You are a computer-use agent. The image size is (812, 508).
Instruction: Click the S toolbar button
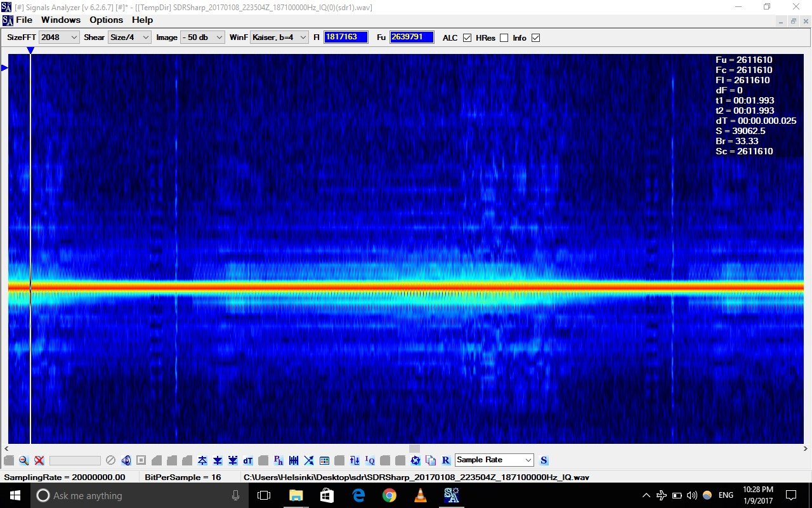(x=544, y=460)
